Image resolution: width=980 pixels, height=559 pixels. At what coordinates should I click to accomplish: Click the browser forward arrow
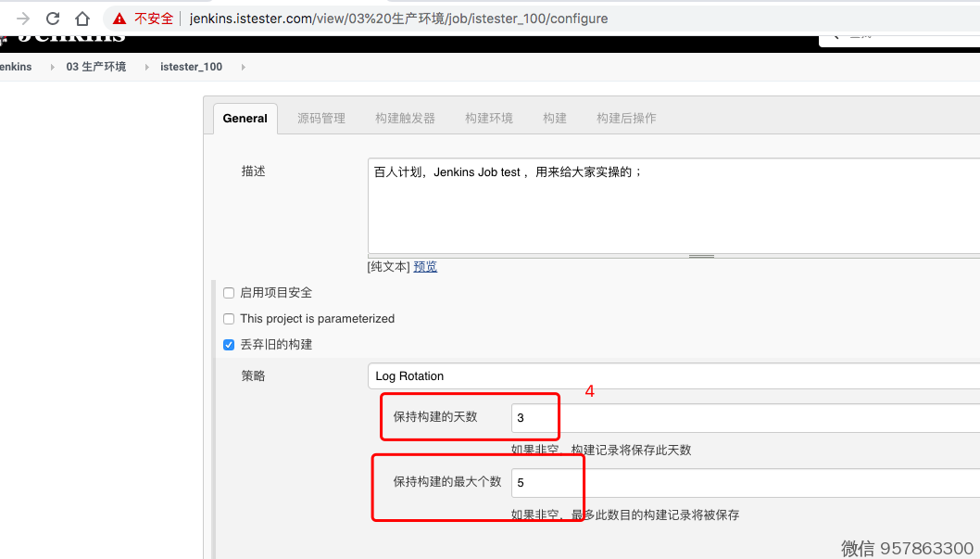[23, 19]
